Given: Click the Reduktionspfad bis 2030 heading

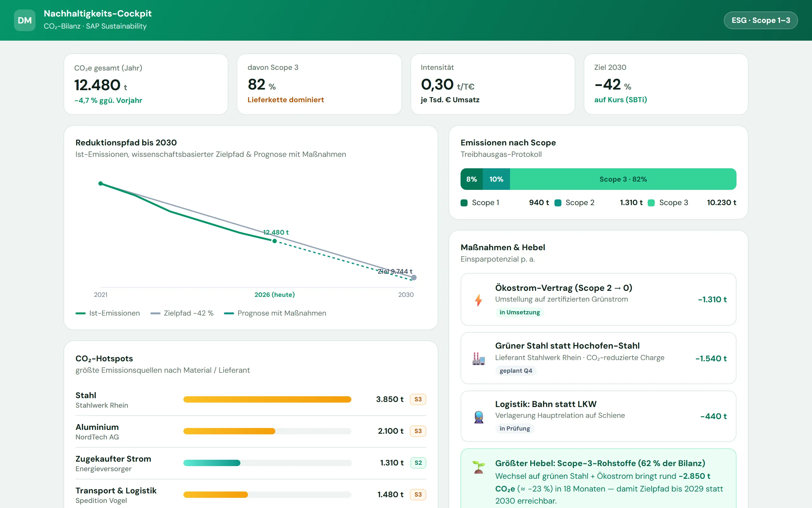Looking at the screenshot, I should (126, 143).
